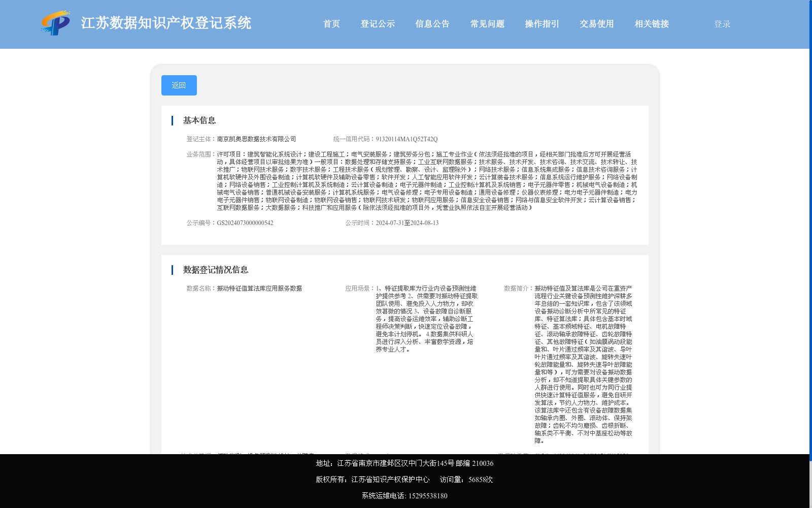Open 信息公告 in navigation
Viewport: 812px width, 508px height.
[432, 24]
